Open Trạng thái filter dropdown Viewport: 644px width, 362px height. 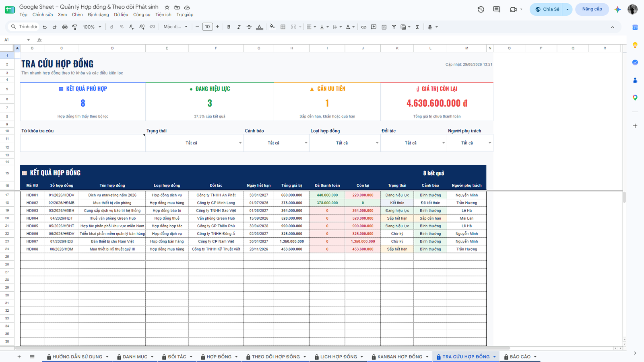click(x=240, y=143)
